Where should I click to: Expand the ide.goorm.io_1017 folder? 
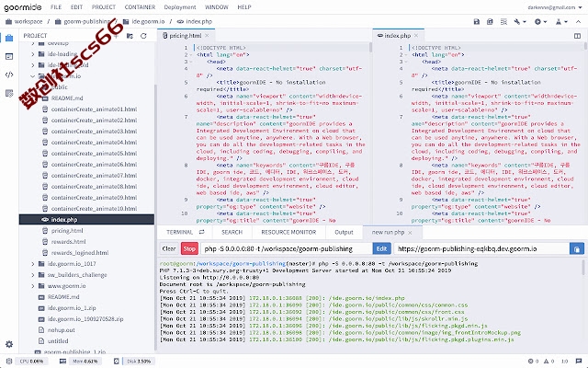pos(33,264)
